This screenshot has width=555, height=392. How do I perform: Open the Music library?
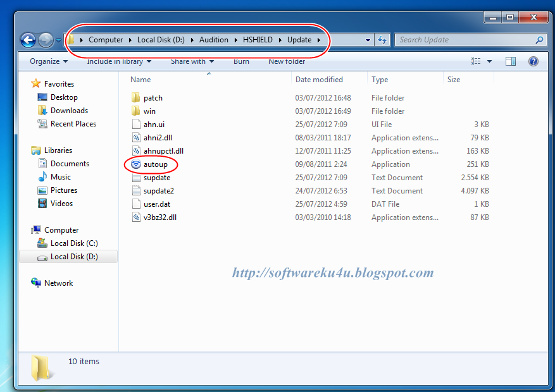click(61, 177)
